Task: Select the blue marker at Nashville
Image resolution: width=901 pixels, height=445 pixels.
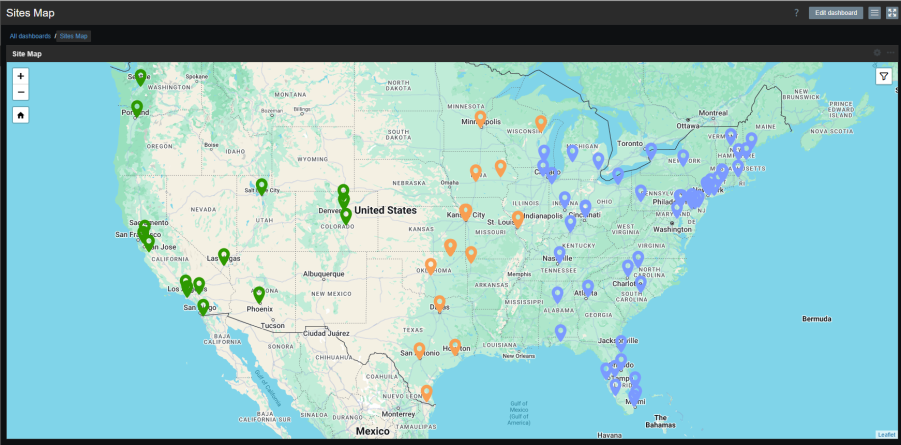Action: 560,255
